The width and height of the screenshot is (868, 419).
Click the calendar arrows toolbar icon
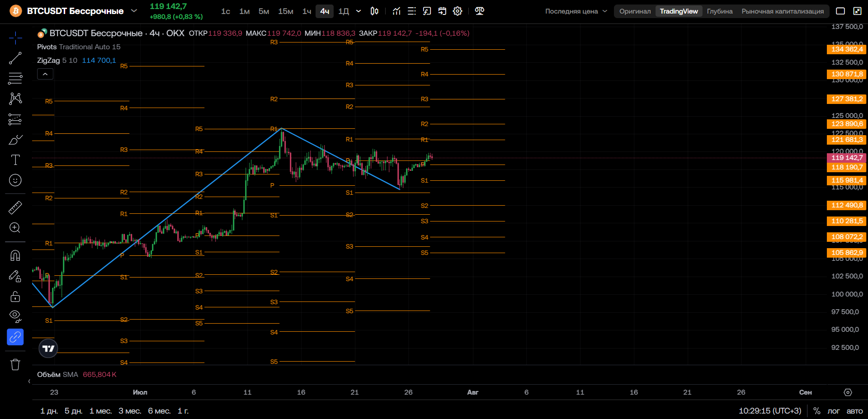point(442,11)
